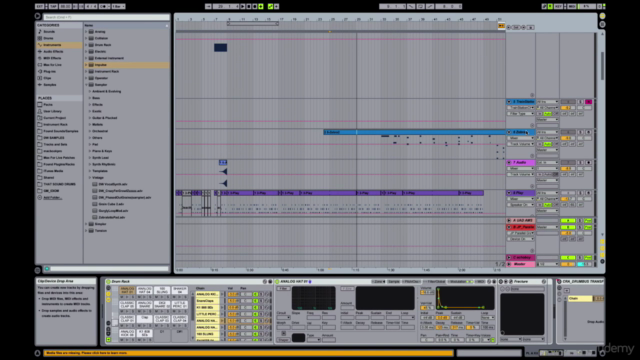The image size is (640, 360).
Task: Toggle return A UAD AMS activator
Action: coord(567,220)
